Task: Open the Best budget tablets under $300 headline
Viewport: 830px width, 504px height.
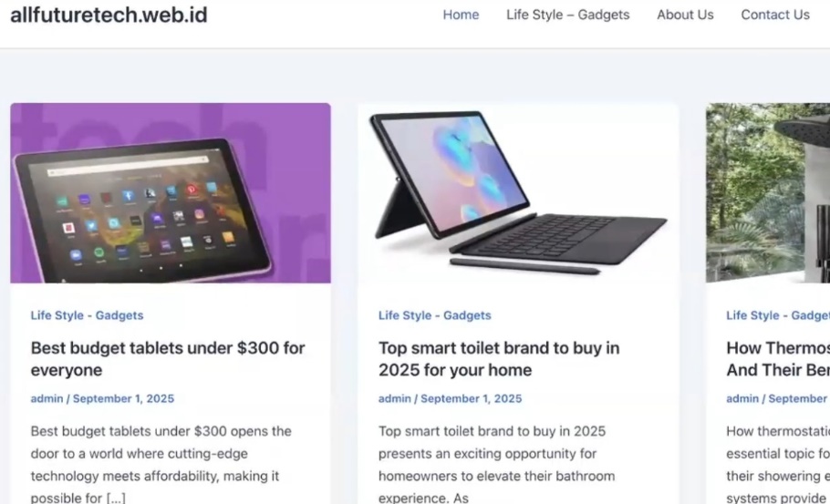Action: pyautogui.click(x=167, y=359)
